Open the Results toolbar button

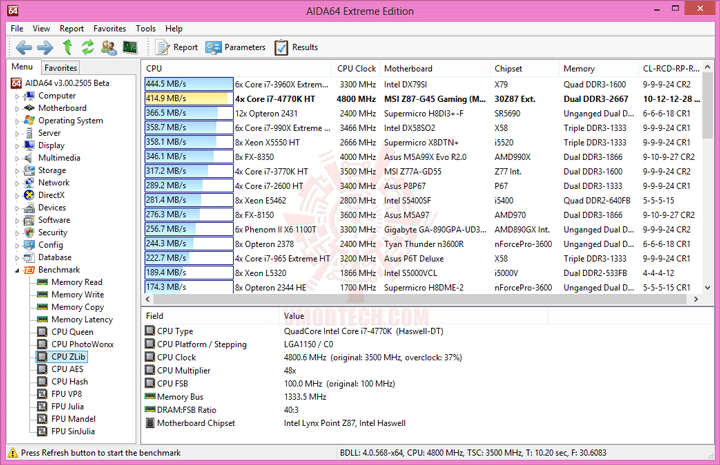tap(296, 47)
